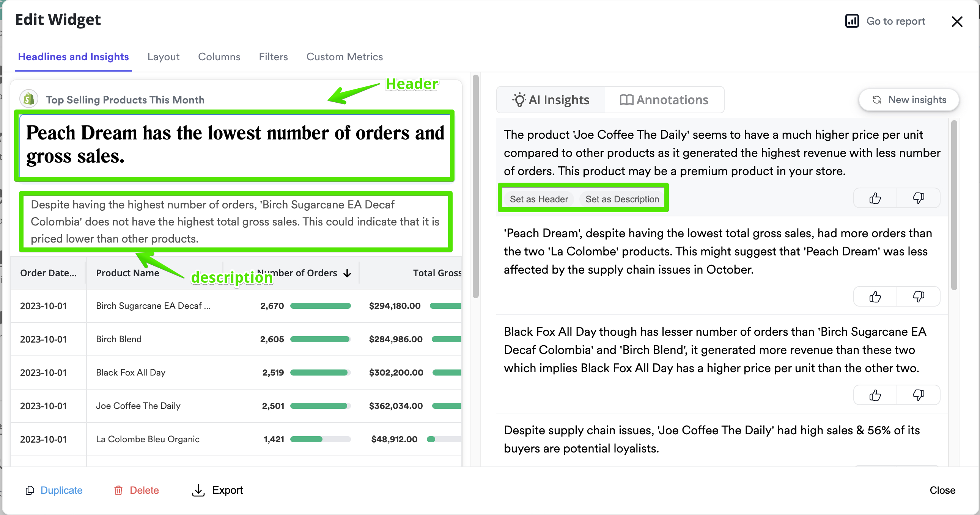Click the Shopify logo icon
The image size is (980, 515).
(29, 99)
